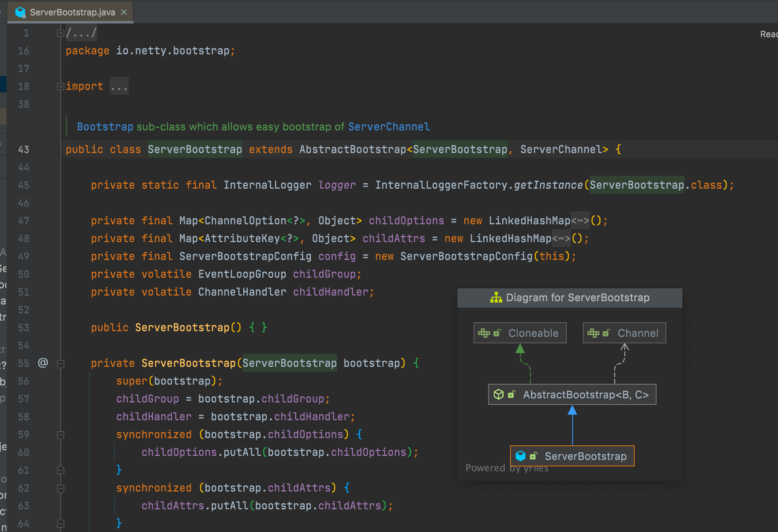Click line number 43 in the gutter

(x=23, y=149)
